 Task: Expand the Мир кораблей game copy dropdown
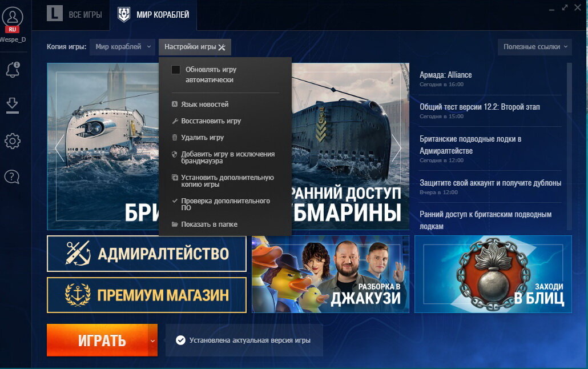coord(122,47)
